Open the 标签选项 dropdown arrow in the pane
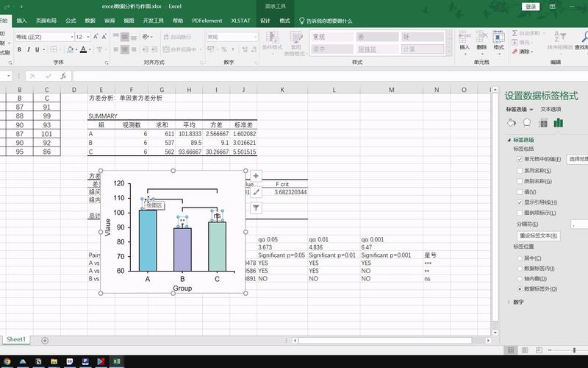Screen dimensions: 588x368 point(531,110)
